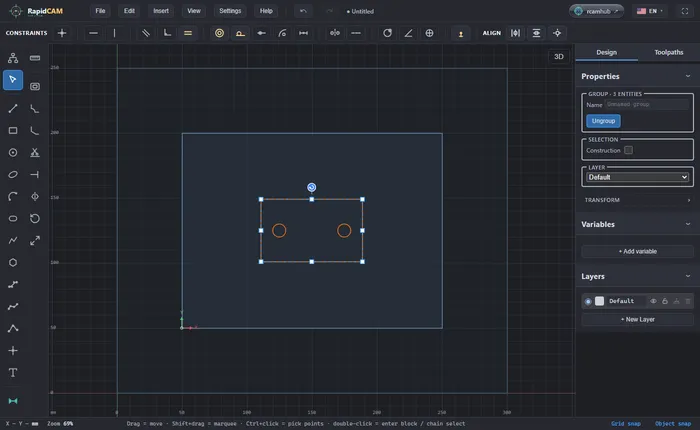Select the Arc drawing tool
This screenshot has height=430, width=700.
coord(13,196)
